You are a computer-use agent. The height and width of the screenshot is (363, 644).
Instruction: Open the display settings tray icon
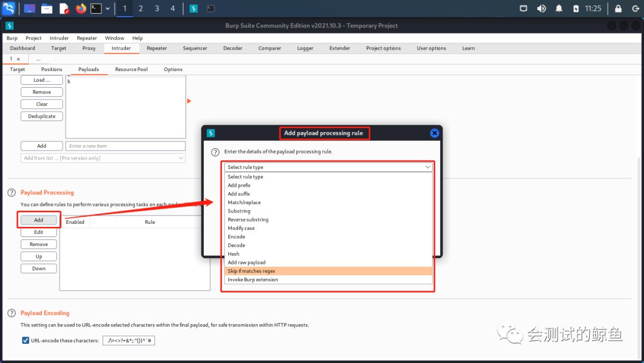click(x=524, y=8)
